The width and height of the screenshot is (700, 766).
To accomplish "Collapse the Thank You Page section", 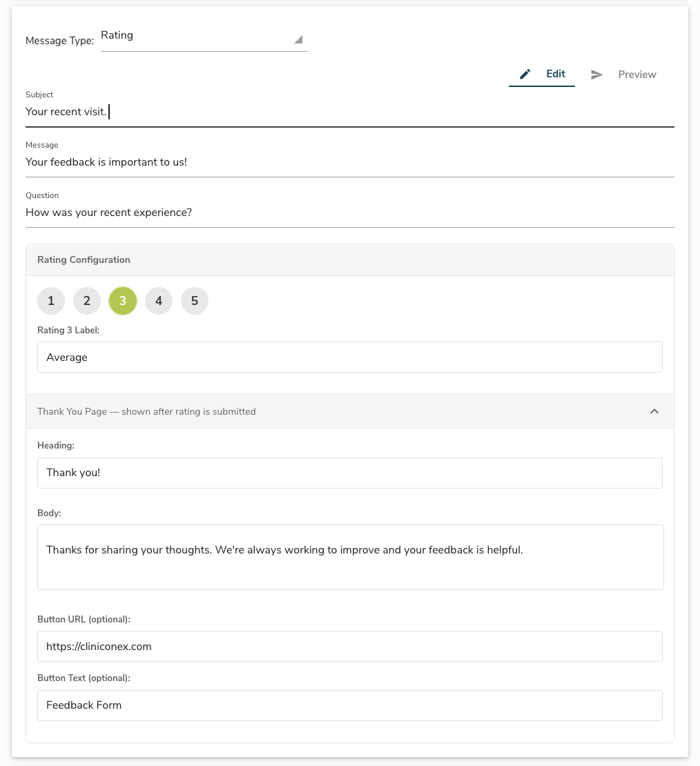I will click(654, 411).
